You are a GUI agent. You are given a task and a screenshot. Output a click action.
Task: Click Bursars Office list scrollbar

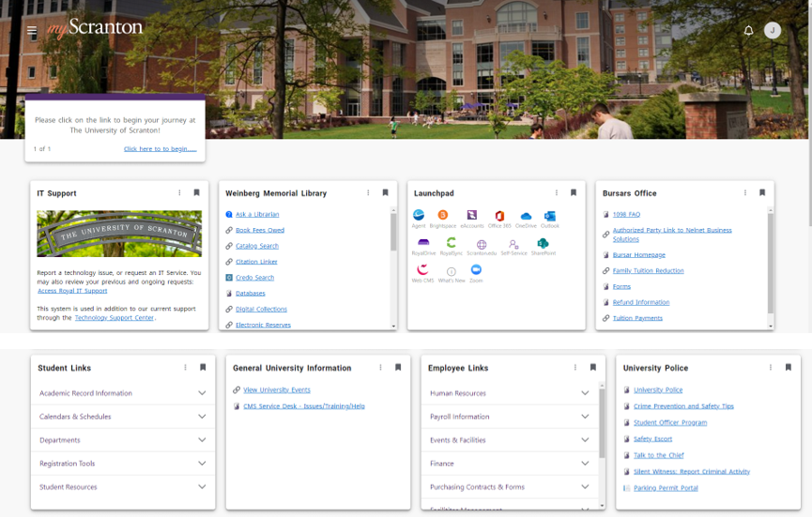[770, 263]
